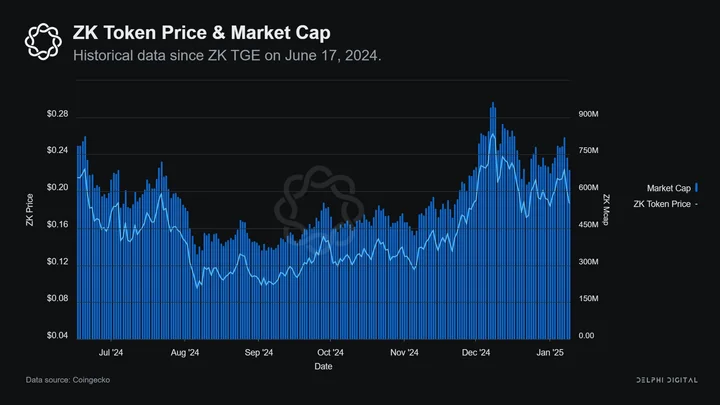Click the blue Market Cap legend swatch
This screenshot has height=405, width=720.
tap(696, 188)
